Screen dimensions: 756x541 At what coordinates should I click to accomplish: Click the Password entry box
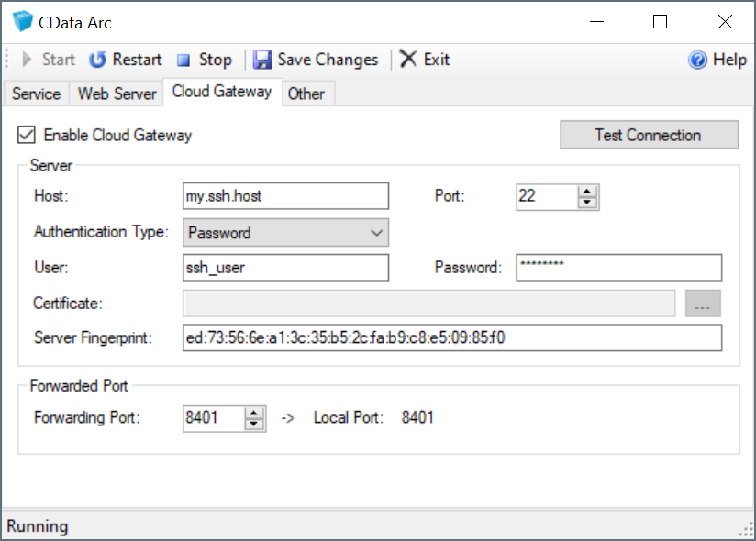point(618,268)
